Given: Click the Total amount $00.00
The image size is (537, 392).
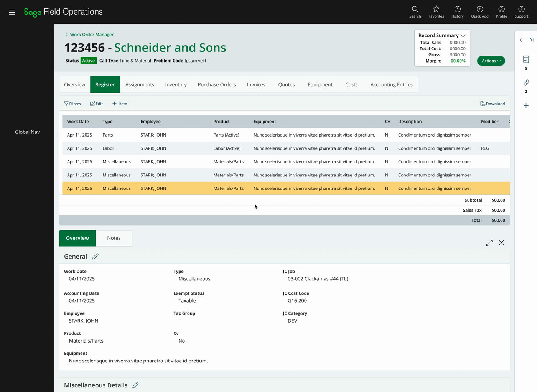Looking at the screenshot, I should [498, 220].
